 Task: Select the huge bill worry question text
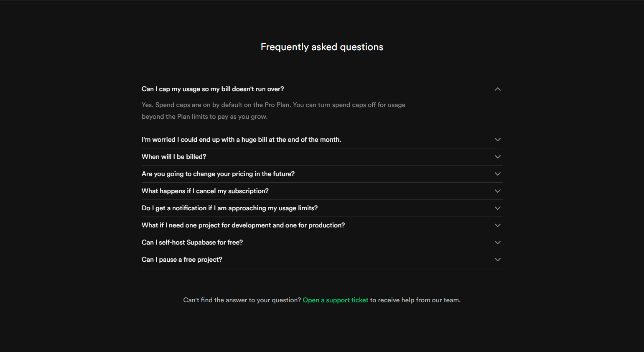tap(242, 139)
